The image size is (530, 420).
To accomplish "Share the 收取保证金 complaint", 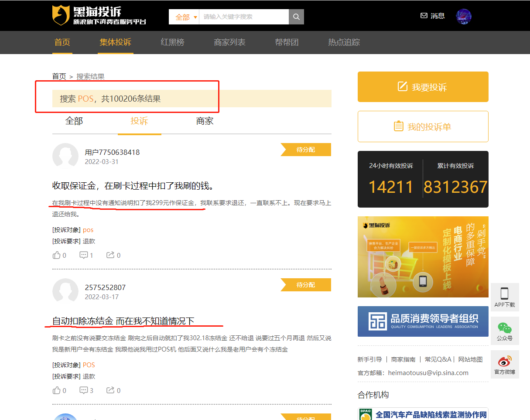I will [113, 255].
